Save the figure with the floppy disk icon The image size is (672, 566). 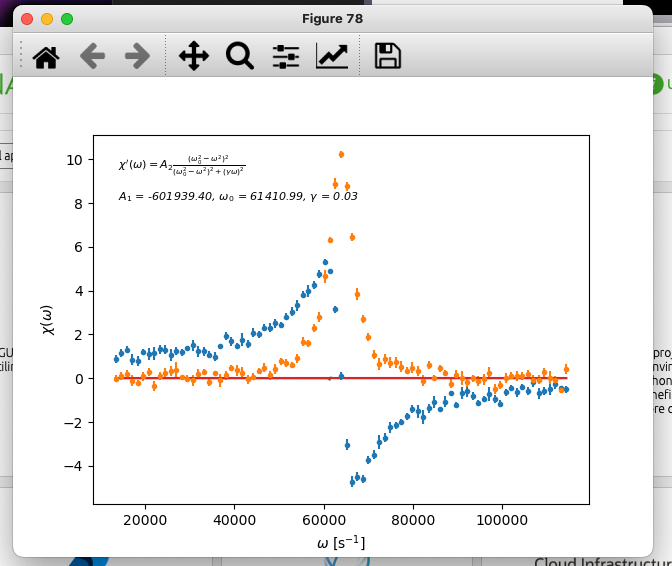click(x=387, y=56)
